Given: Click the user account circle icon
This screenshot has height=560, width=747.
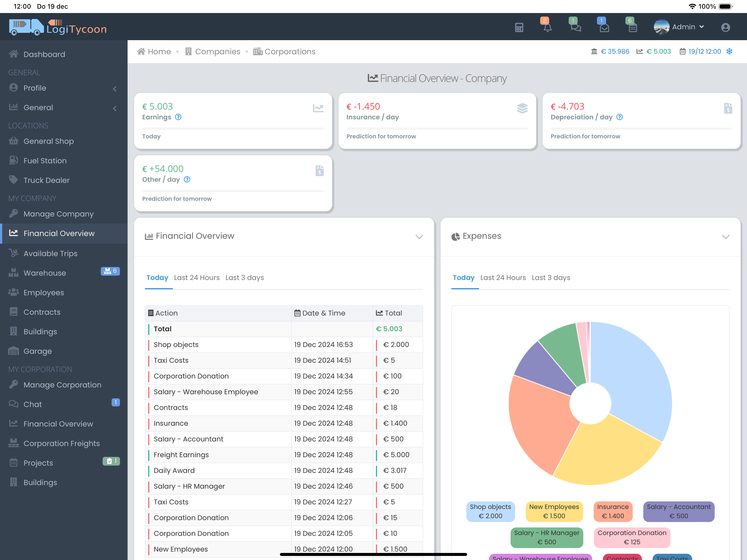Looking at the screenshot, I should pos(725,27).
